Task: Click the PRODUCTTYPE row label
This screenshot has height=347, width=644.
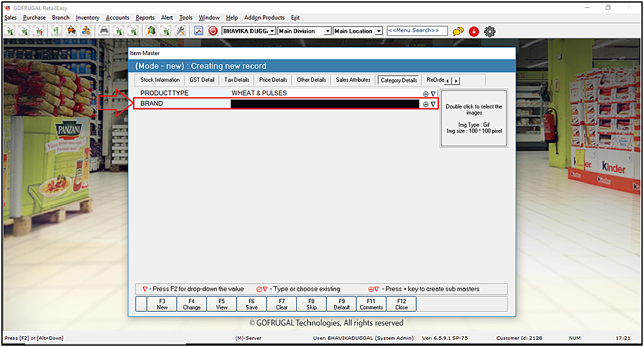Action: [x=164, y=93]
